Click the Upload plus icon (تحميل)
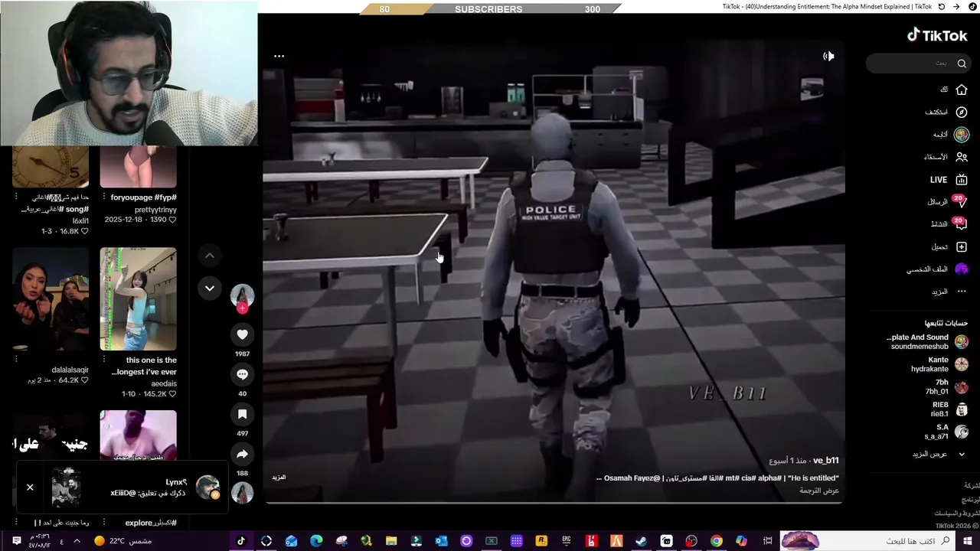Screen dimensions: 980x551 tap(962, 247)
